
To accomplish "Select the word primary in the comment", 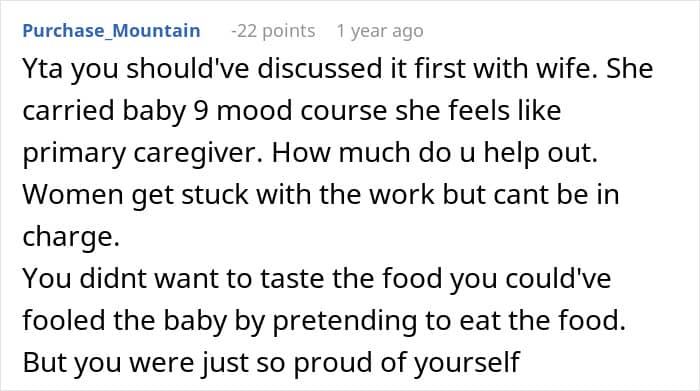I will (74, 154).
